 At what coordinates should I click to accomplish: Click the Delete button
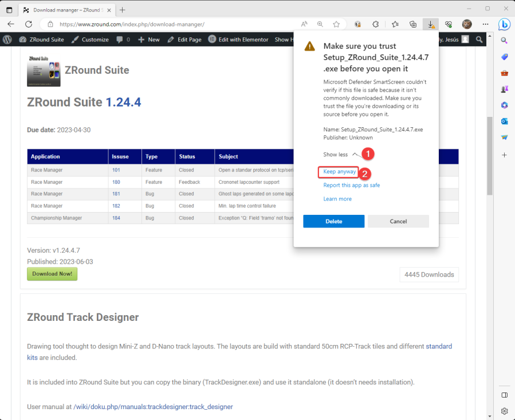tap(334, 221)
